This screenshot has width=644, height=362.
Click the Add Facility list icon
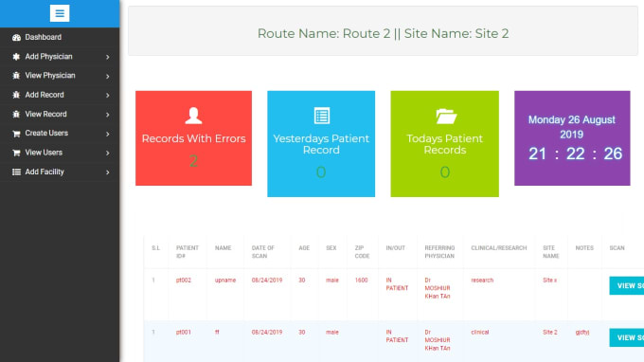[x=16, y=172]
